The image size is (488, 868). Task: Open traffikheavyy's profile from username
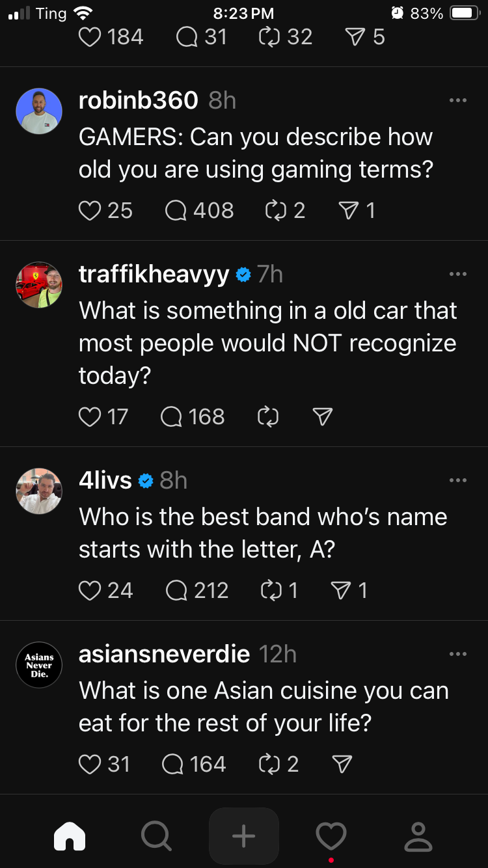tap(154, 275)
